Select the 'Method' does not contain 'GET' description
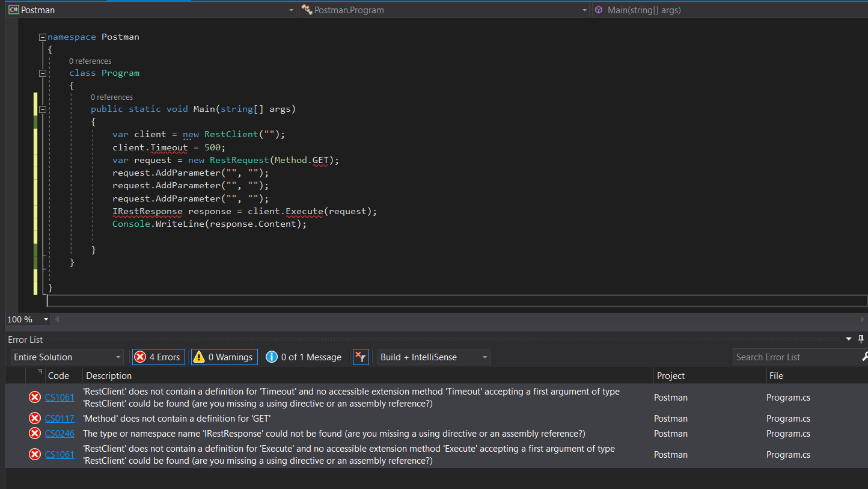This screenshot has width=868, height=489. [x=177, y=419]
